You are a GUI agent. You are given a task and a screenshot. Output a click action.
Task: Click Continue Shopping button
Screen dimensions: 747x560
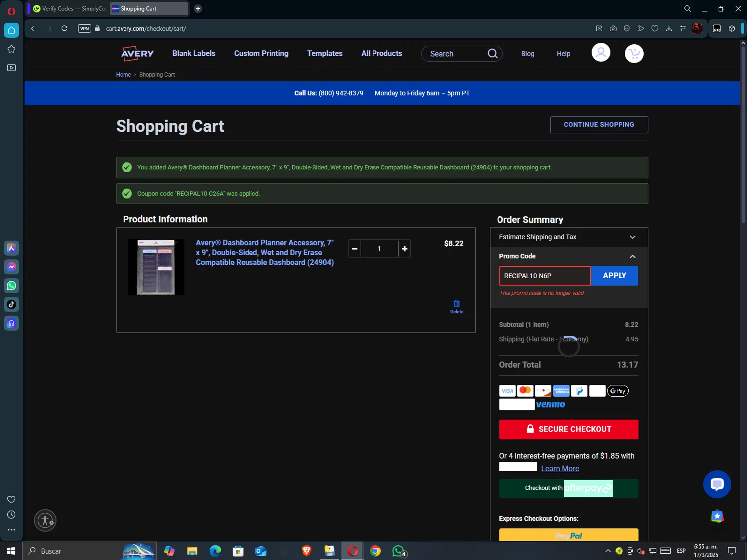[x=599, y=125]
